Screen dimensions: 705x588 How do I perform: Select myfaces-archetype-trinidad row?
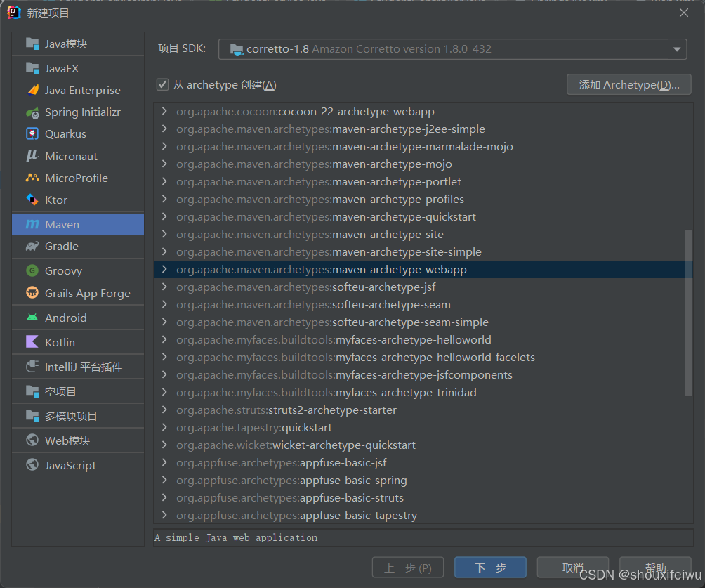click(x=423, y=392)
